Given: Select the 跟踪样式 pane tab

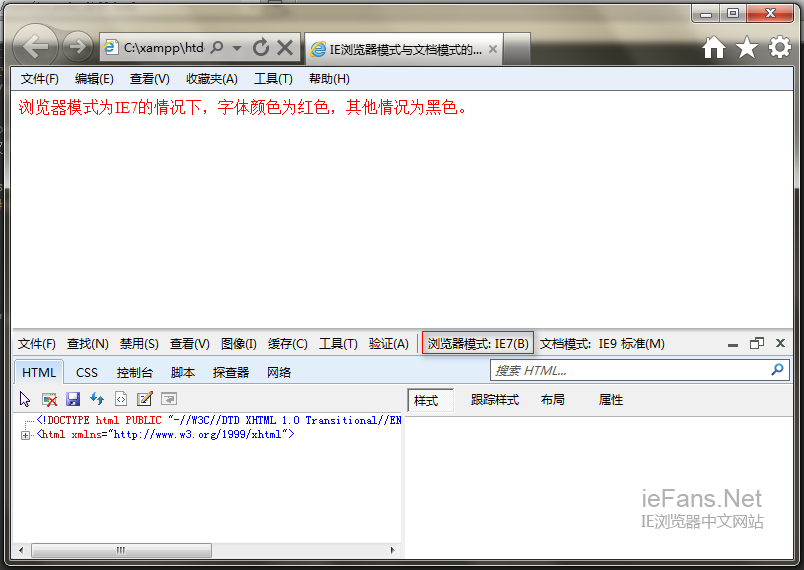Looking at the screenshot, I should pyautogui.click(x=495, y=400).
